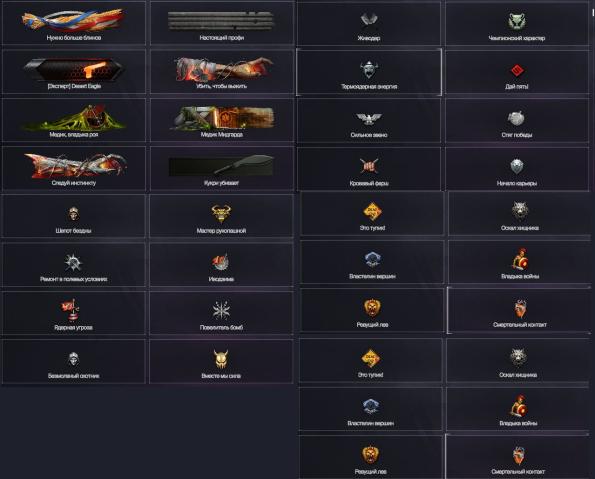This screenshot has width=595, height=479.
Task: Click the Кукри убивает knife stripe
Action: [222, 168]
